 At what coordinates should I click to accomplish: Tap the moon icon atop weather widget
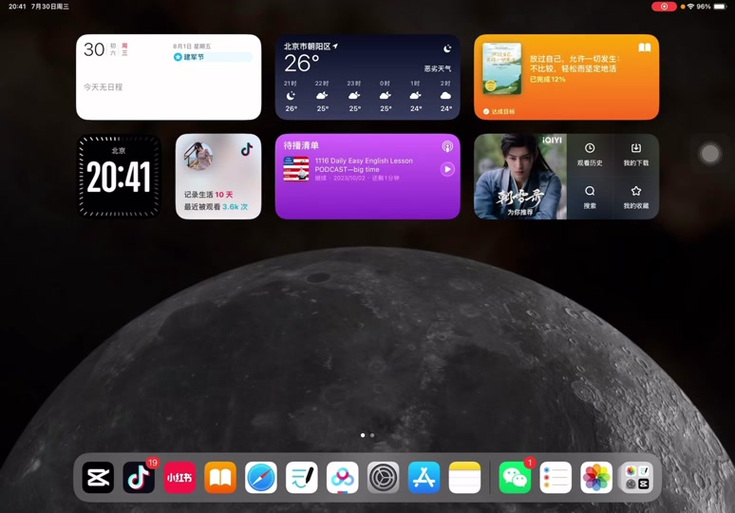tap(447, 48)
